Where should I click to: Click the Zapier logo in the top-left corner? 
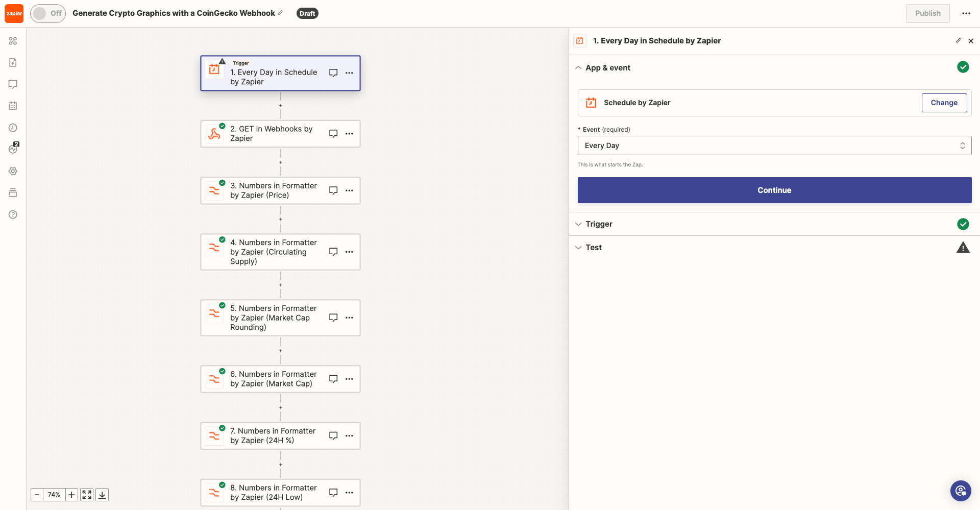tap(14, 13)
